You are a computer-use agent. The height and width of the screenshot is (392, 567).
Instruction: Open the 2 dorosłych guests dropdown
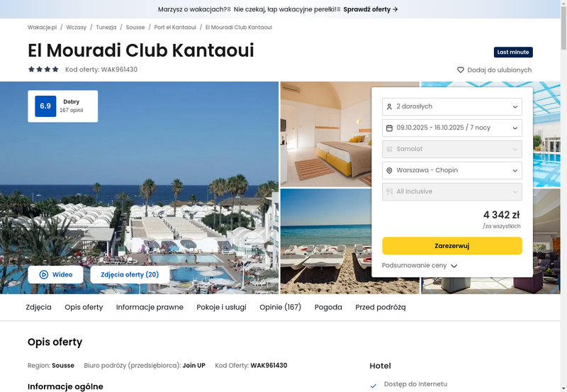452,106
